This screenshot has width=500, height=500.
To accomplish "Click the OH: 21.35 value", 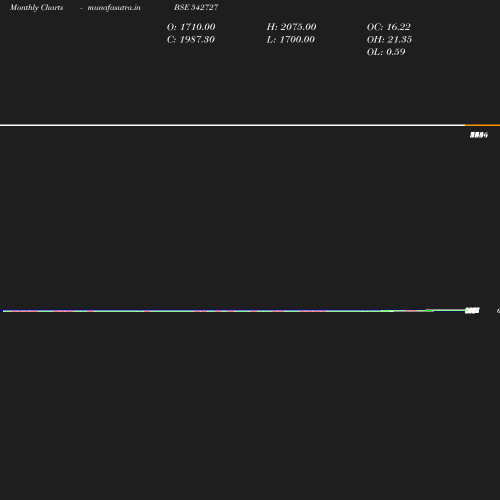I will [389, 39].
